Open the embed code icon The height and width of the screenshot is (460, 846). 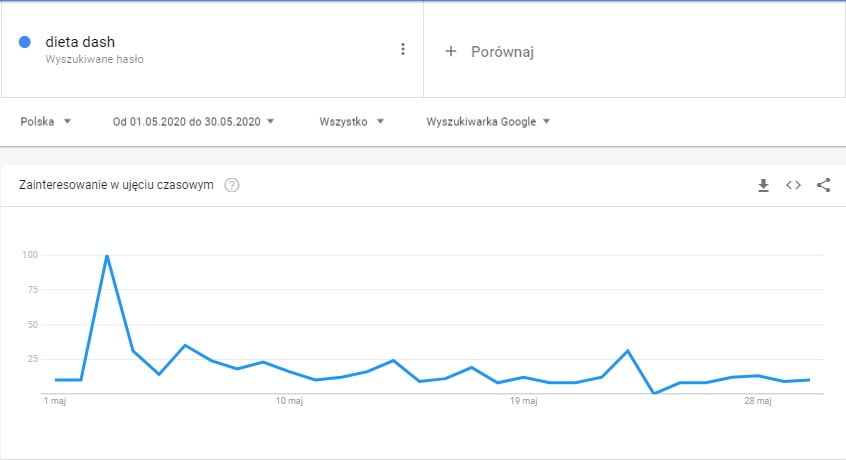(x=793, y=185)
